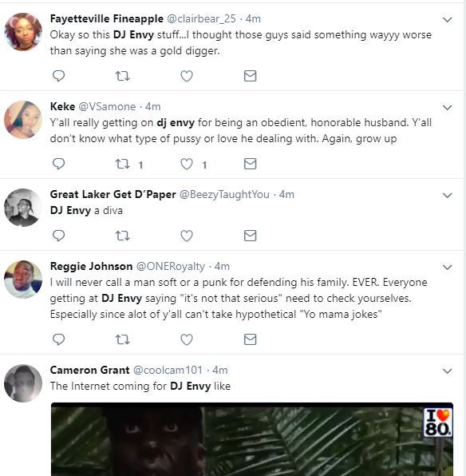
Task: Reply to Fayetteville Fineapple's tweet
Action: [58, 76]
